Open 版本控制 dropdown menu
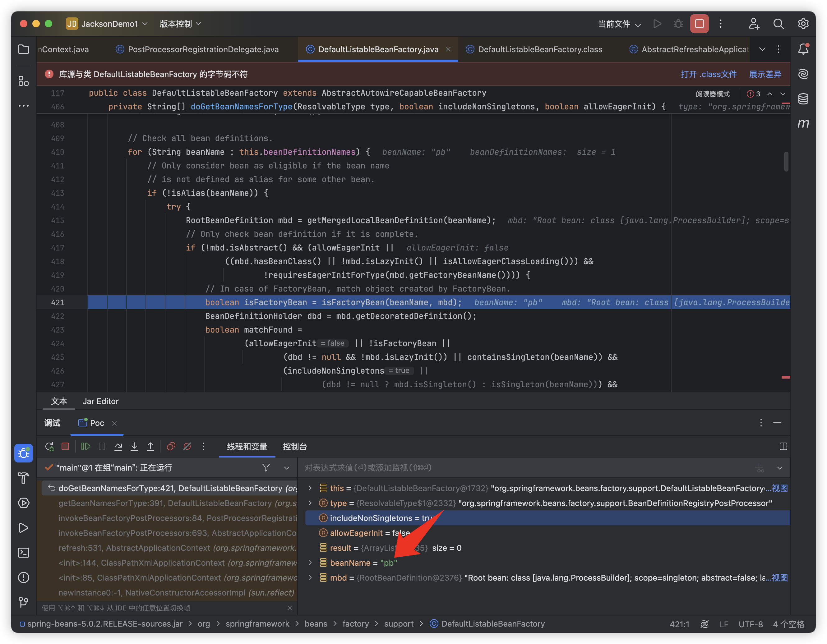Image resolution: width=827 pixels, height=644 pixels. point(180,24)
